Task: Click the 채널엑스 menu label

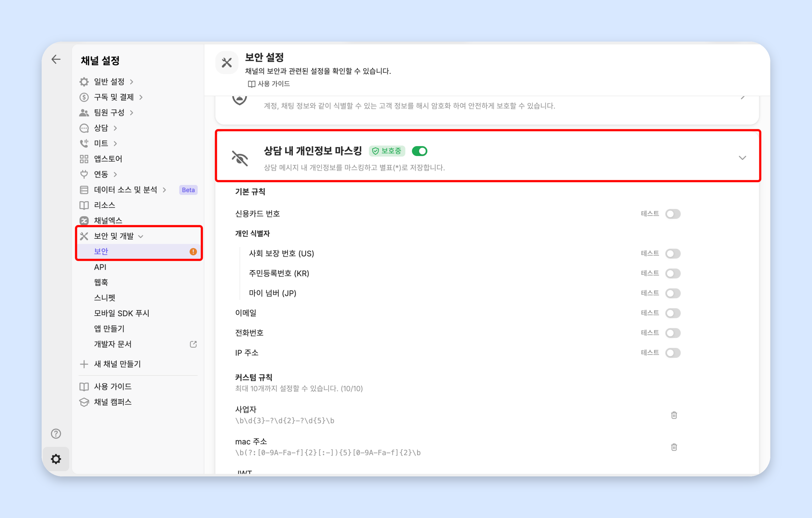Action: point(108,221)
